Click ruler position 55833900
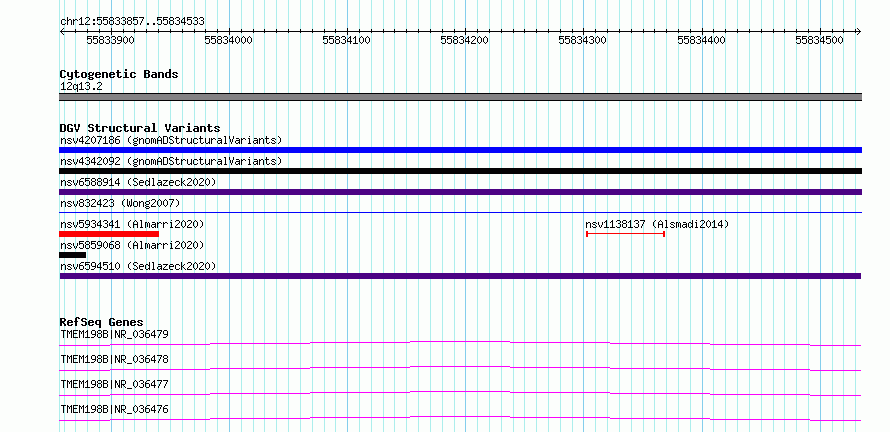This screenshot has height=432, width=890. pos(110,40)
